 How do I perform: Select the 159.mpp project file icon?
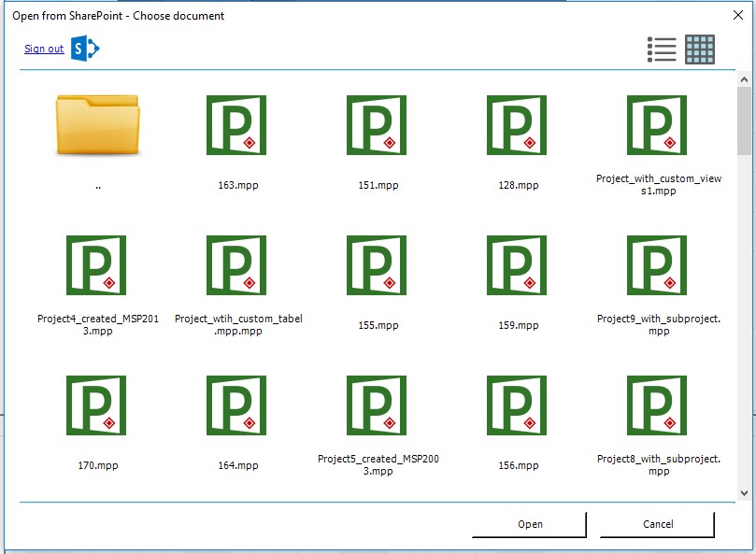coord(517,265)
